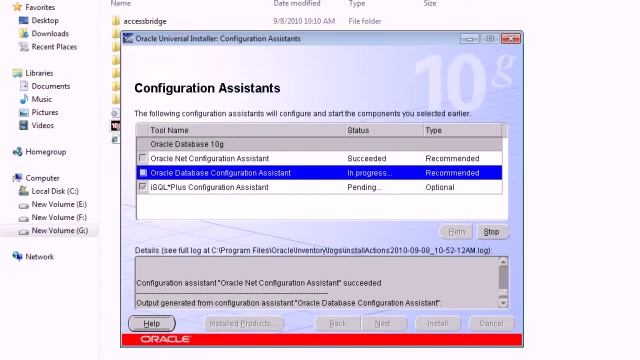Click the Local Disk (C:) drive icon

(x=24, y=191)
